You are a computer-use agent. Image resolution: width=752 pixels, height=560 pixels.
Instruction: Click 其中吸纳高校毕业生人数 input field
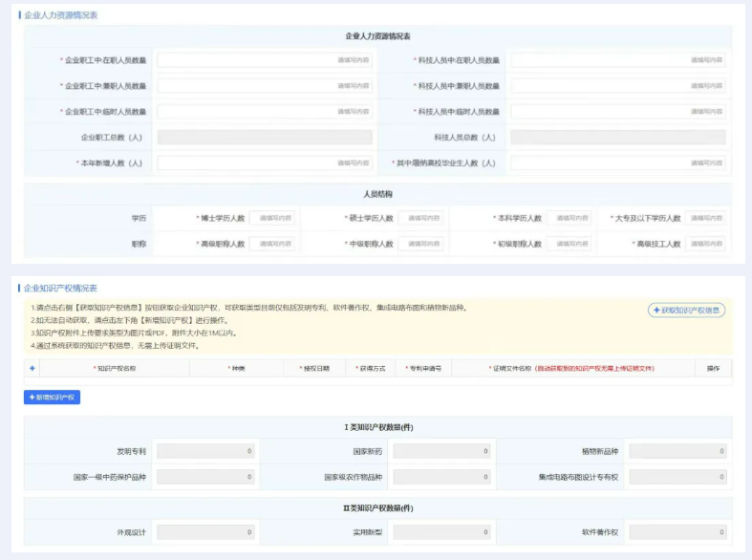[x=617, y=163]
